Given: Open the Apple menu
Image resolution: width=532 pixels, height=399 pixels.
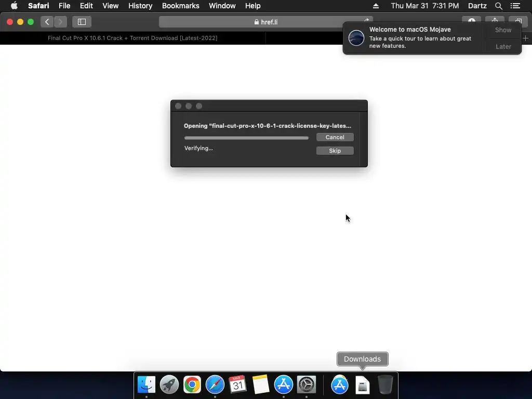Looking at the screenshot, I should (x=14, y=6).
